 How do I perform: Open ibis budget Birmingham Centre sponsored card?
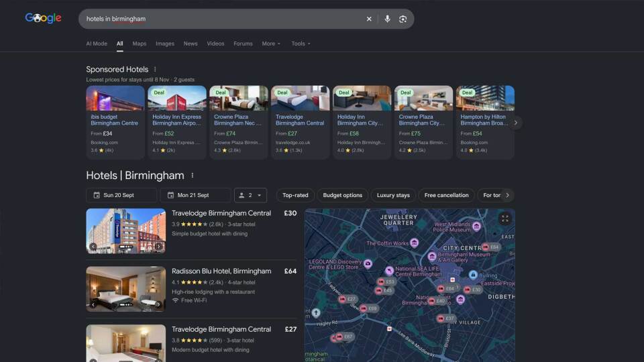[x=115, y=122]
